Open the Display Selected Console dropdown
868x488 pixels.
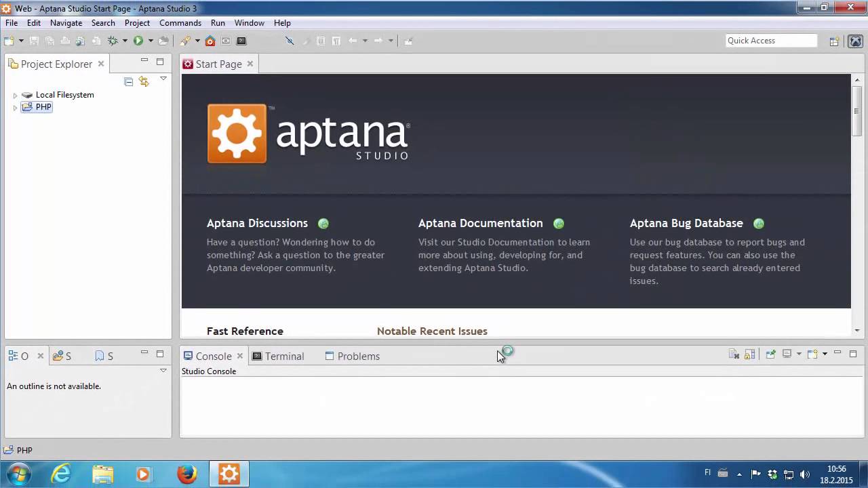(x=799, y=354)
